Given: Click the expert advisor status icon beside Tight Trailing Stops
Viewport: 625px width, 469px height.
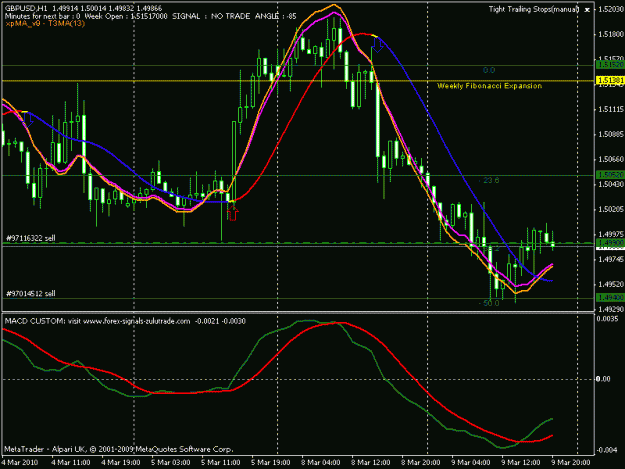Looking at the screenshot, I should [x=587, y=10].
